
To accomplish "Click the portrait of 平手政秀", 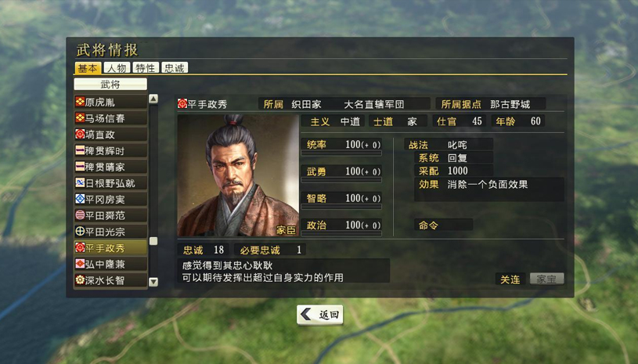I will tap(238, 175).
